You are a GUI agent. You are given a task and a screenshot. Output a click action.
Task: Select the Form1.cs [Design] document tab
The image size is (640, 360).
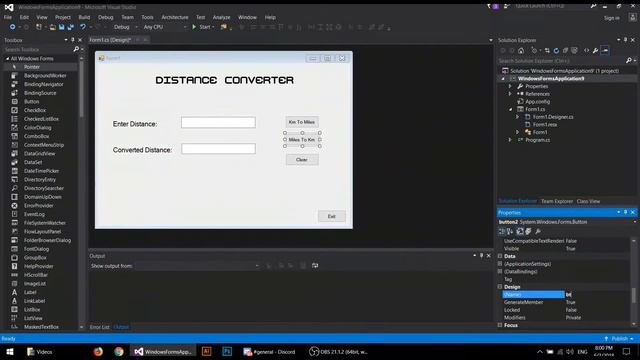(110, 40)
